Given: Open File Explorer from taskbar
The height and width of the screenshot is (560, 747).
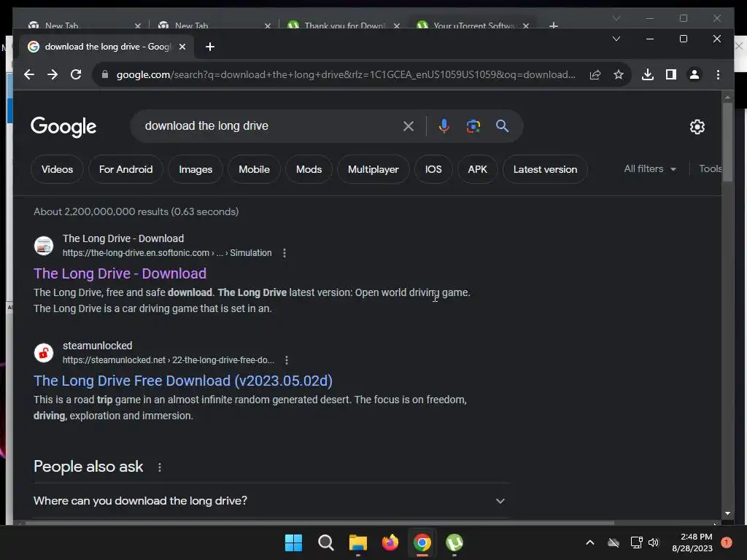Looking at the screenshot, I should tap(357, 542).
